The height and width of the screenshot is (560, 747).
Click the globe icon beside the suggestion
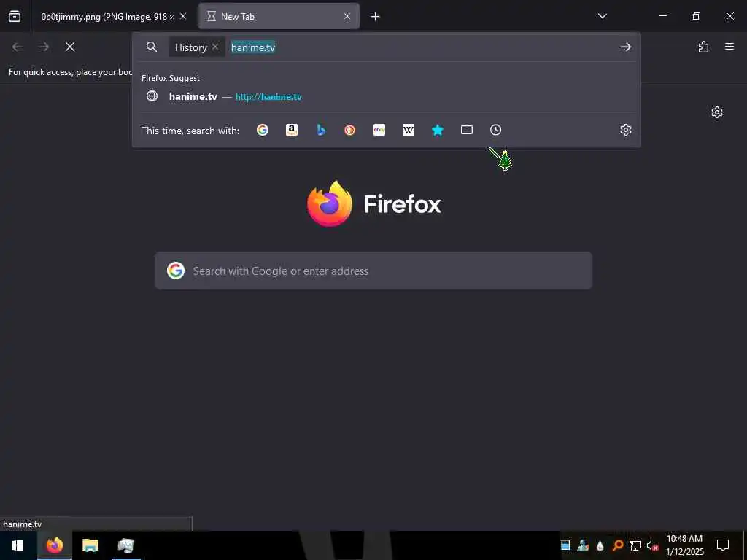click(x=152, y=96)
